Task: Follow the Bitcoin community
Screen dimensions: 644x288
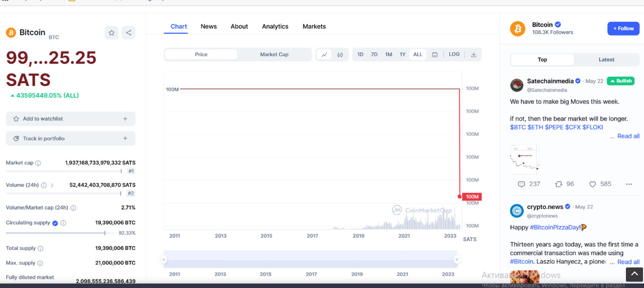Action: tap(623, 29)
